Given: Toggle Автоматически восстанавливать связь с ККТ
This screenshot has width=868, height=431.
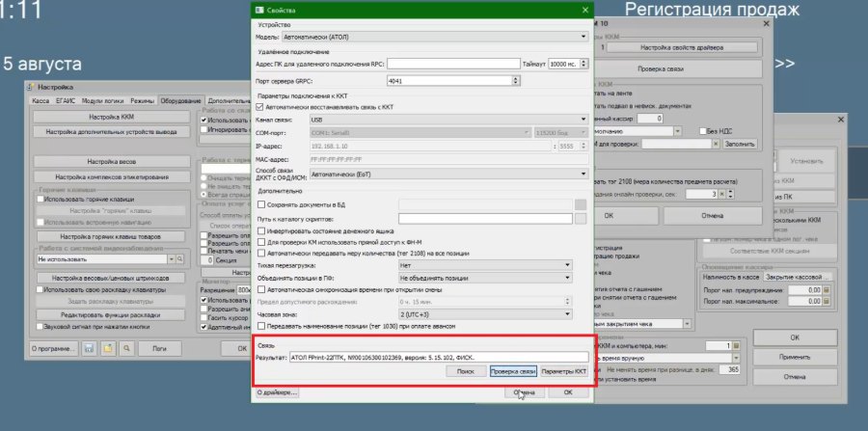Looking at the screenshot, I should (x=260, y=107).
